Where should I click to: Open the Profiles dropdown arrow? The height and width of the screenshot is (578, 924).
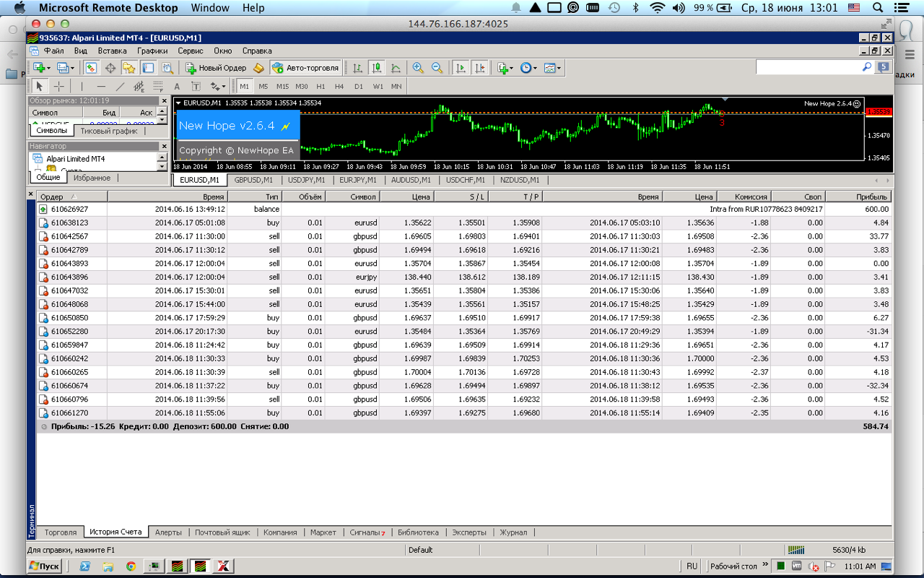(x=72, y=68)
